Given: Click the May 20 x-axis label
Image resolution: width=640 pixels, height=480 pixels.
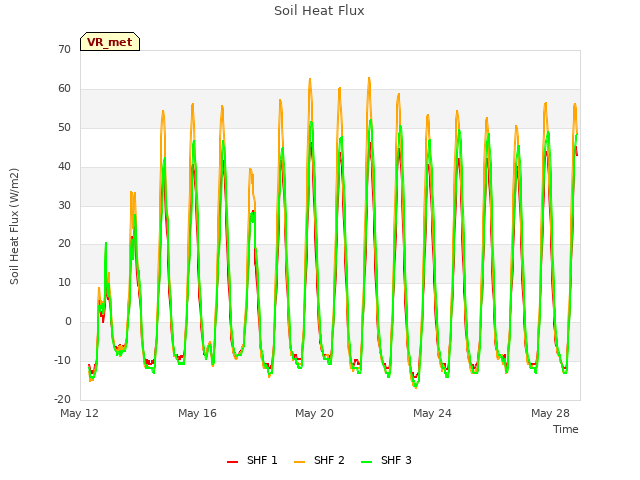Looking at the screenshot, I should click(x=314, y=413).
